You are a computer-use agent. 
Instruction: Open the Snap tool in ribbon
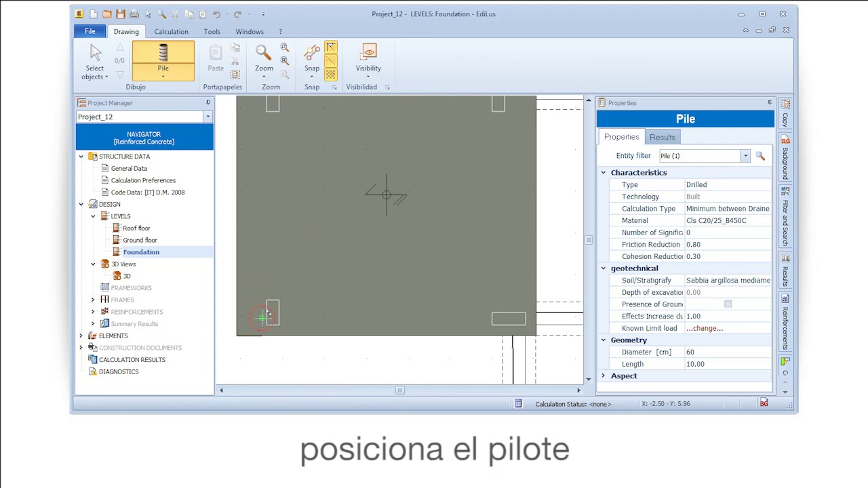(312, 61)
